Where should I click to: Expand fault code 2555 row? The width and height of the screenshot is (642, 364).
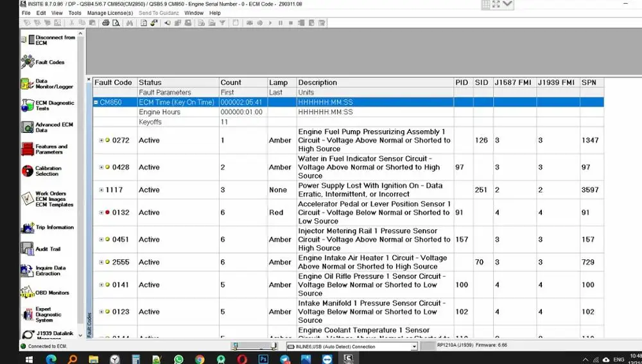pos(101,262)
